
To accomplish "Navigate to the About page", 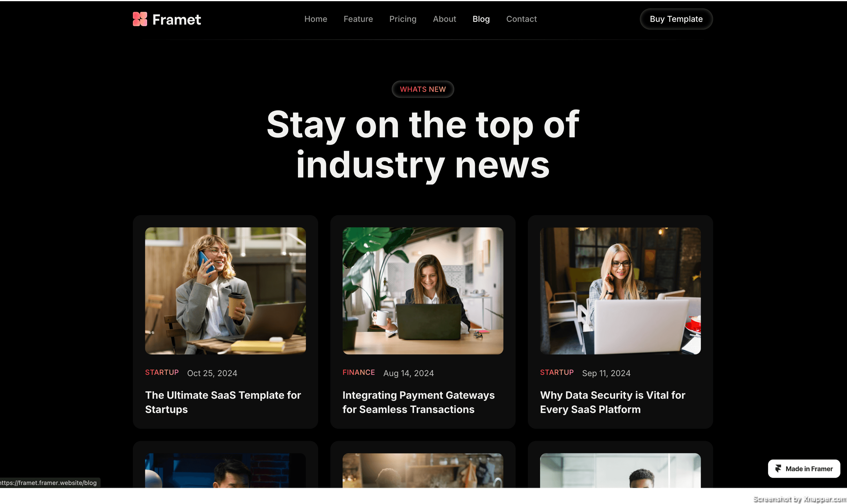I will point(444,19).
